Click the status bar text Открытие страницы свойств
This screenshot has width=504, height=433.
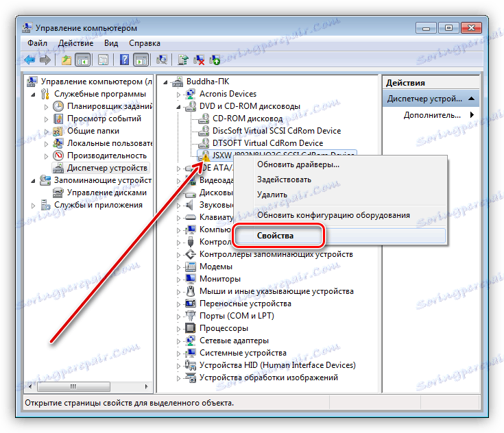tap(129, 402)
